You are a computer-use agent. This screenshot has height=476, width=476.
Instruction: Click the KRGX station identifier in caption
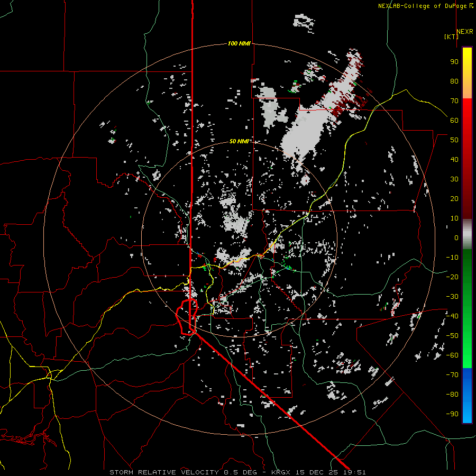(x=281, y=472)
